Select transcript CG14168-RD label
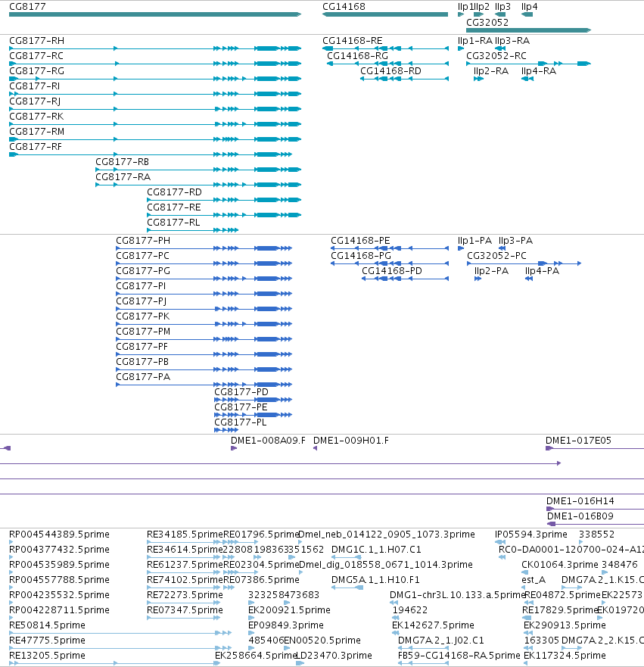The width and height of the screenshot is (644, 667). pyautogui.click(x=390, y=71)
